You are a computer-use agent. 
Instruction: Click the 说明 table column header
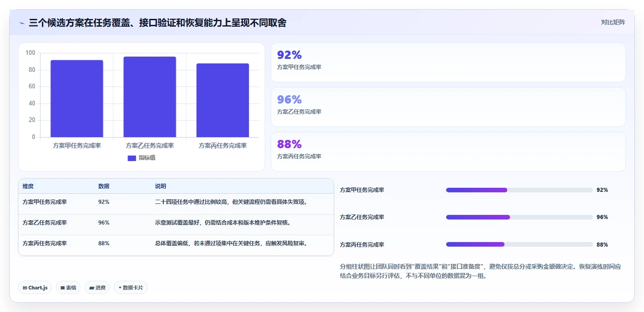tap(161, 186)
